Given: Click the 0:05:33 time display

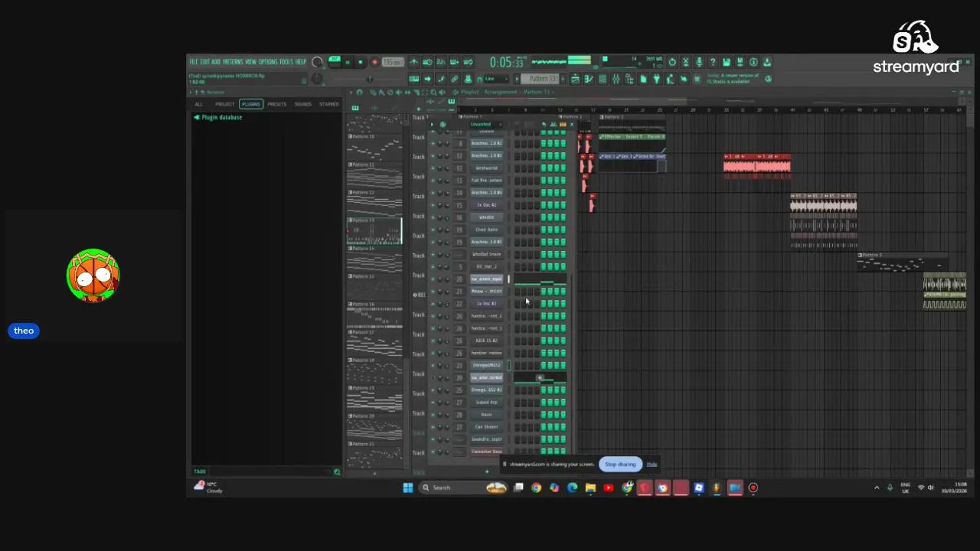Looking at the screenshot, I should [508, 62].
